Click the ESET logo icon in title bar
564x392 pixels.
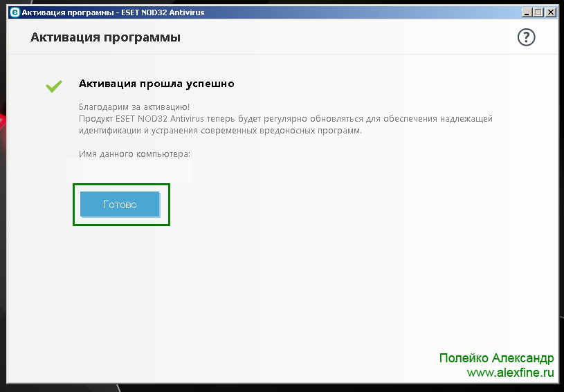[x=15, y=12]
